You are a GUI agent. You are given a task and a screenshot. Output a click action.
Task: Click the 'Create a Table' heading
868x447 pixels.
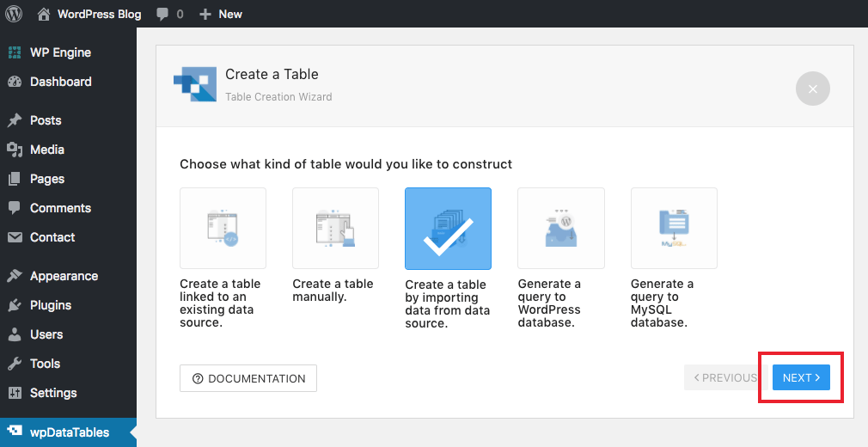272,74
